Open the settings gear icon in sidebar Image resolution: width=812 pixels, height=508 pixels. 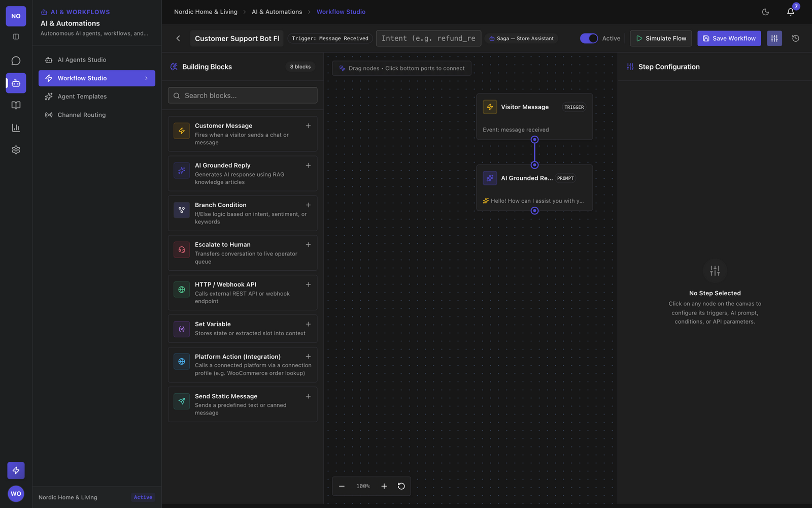pyautogui.click(x=16, y=150)
